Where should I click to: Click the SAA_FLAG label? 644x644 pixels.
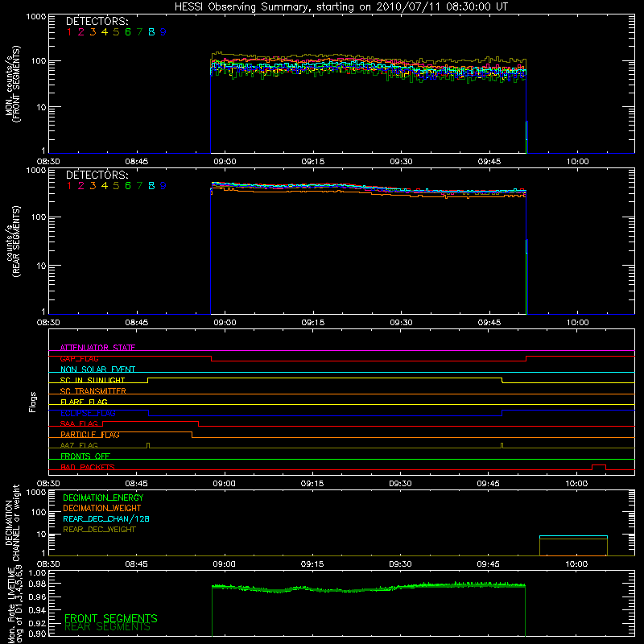(x=79, y=423)
